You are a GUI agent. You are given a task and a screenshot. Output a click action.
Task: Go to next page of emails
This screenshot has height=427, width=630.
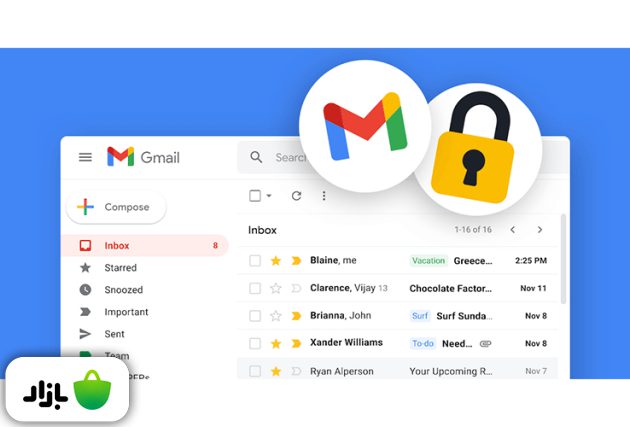point(540,229)
